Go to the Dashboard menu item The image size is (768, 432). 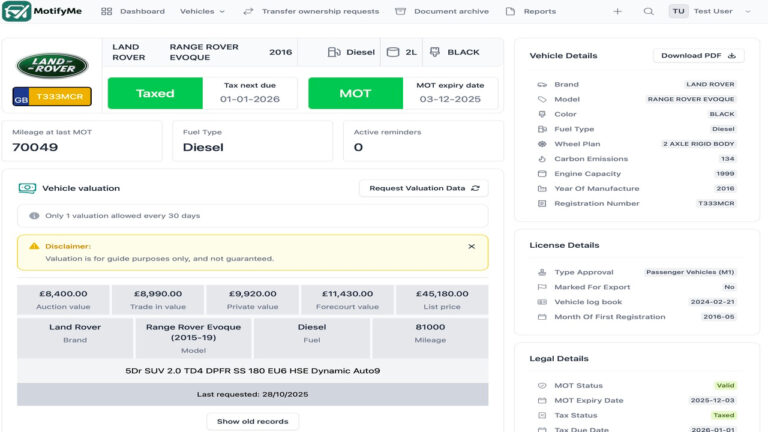[142, 11]
